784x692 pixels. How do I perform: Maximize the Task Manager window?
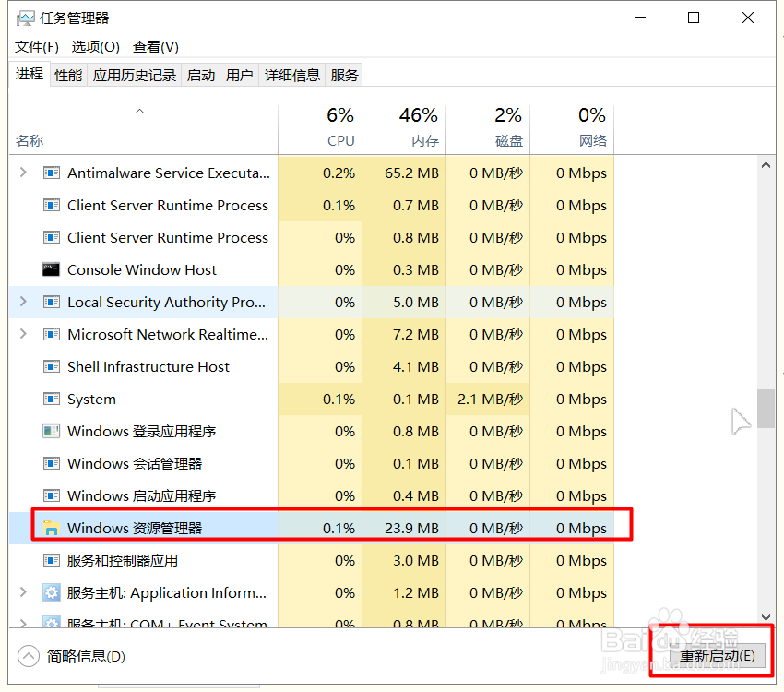(694, 18)
